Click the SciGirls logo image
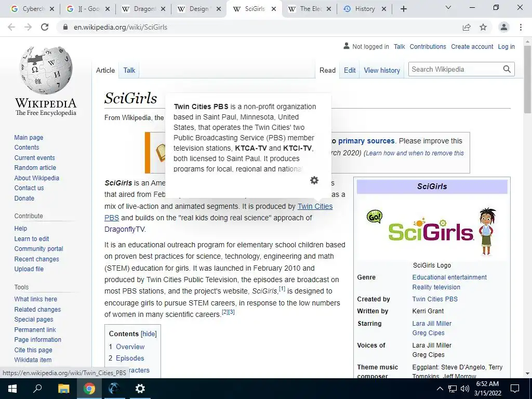This screenshot has height=399, width=532. [432, 231]
